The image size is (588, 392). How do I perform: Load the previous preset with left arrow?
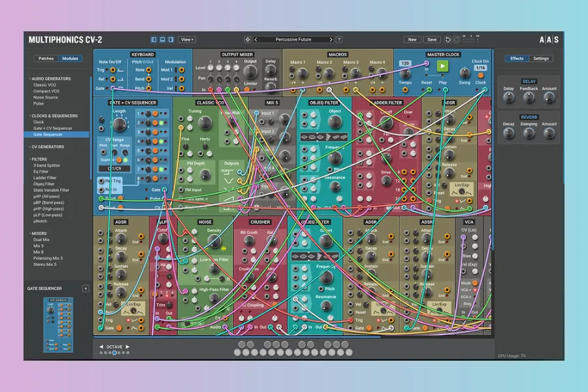255,40
